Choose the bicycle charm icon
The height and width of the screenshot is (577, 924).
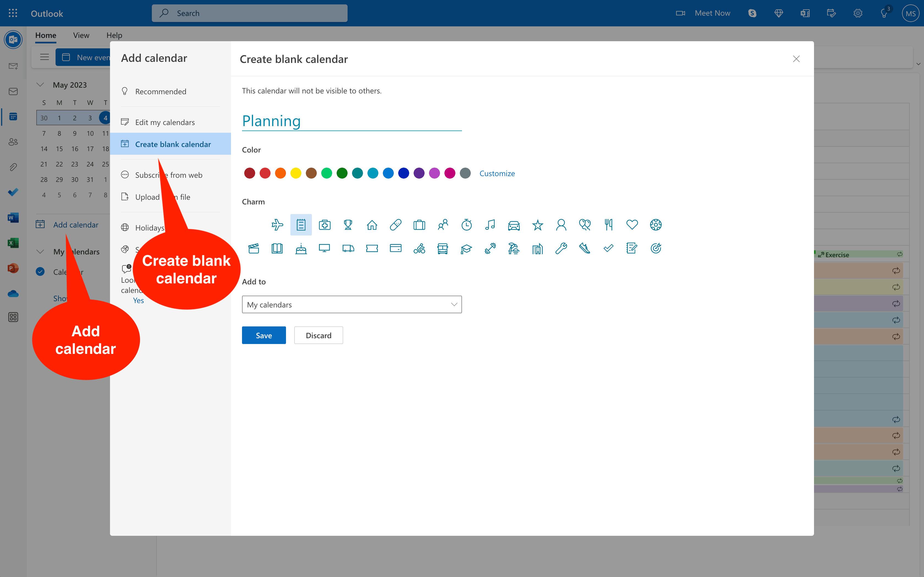tap(419, 248)
